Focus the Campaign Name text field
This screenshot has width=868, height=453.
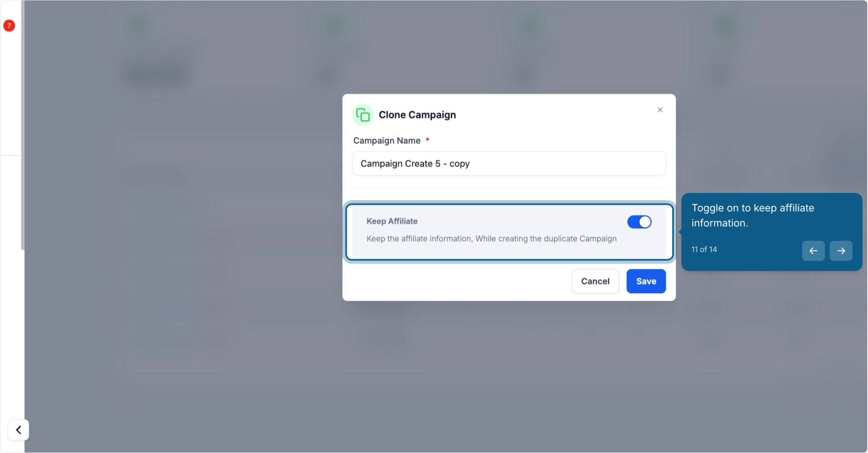(509, 164)
